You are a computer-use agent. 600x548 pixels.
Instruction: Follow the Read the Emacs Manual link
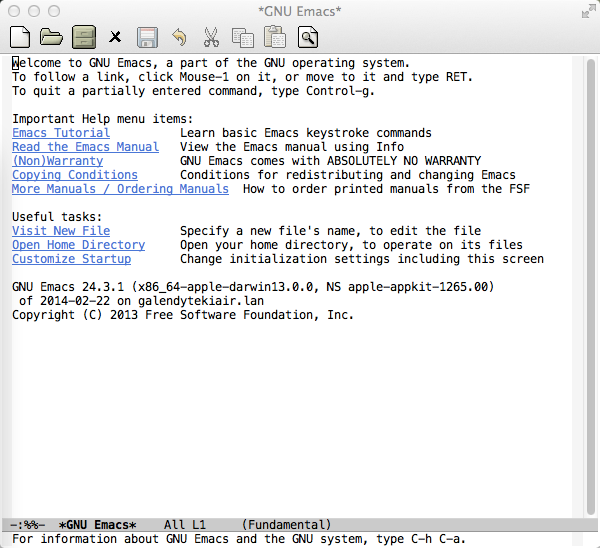coord(85,147)
